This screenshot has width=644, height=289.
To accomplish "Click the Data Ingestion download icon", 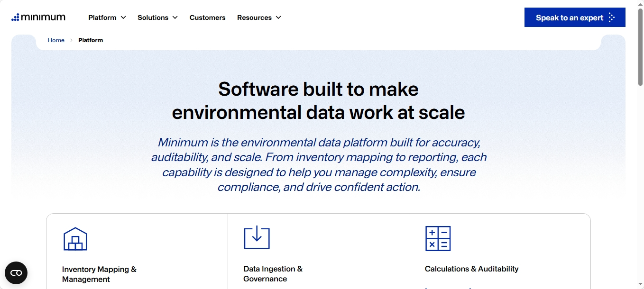I will [x=257, y=237].
